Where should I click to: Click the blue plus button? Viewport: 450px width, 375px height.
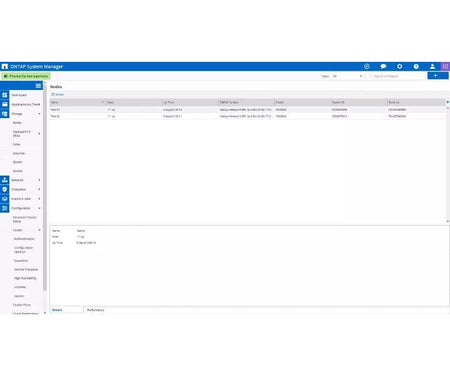pyautogui.click(x=438, y=76)
